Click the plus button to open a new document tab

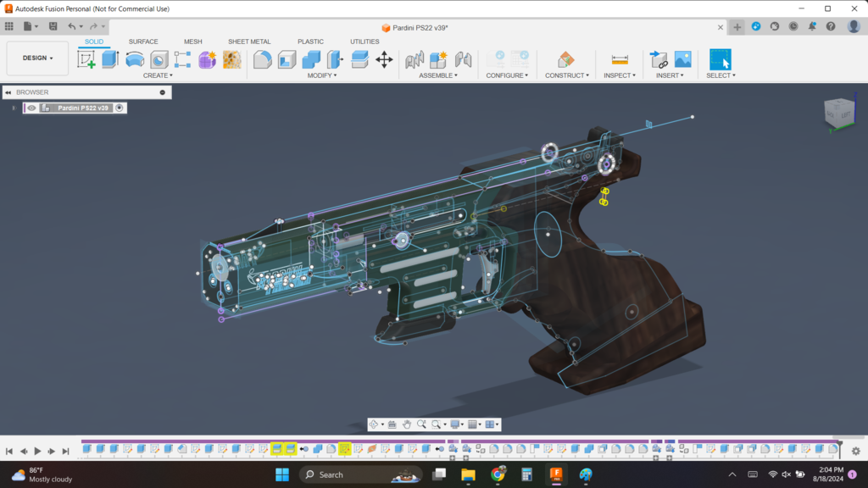736,26
